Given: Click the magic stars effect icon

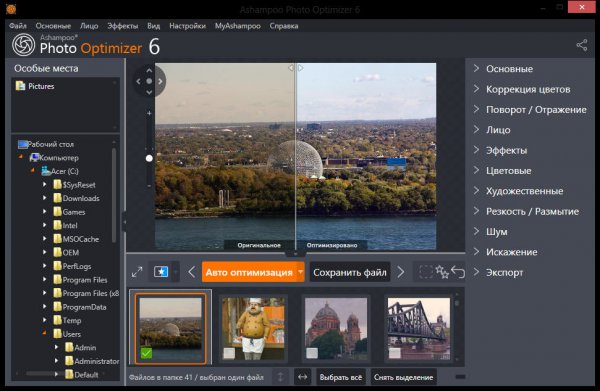Looking at the screenshot, I should click(x=442, y=272).
